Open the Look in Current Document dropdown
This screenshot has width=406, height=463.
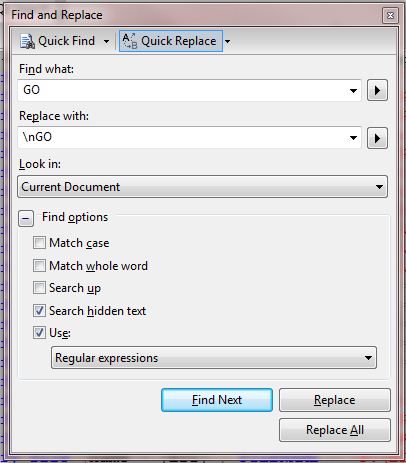pos(202,187)
